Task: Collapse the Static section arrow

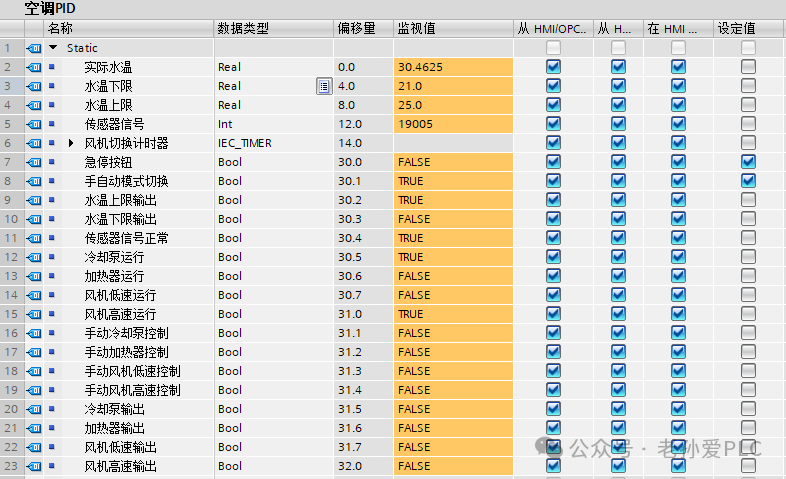Action: coord(53,48)
